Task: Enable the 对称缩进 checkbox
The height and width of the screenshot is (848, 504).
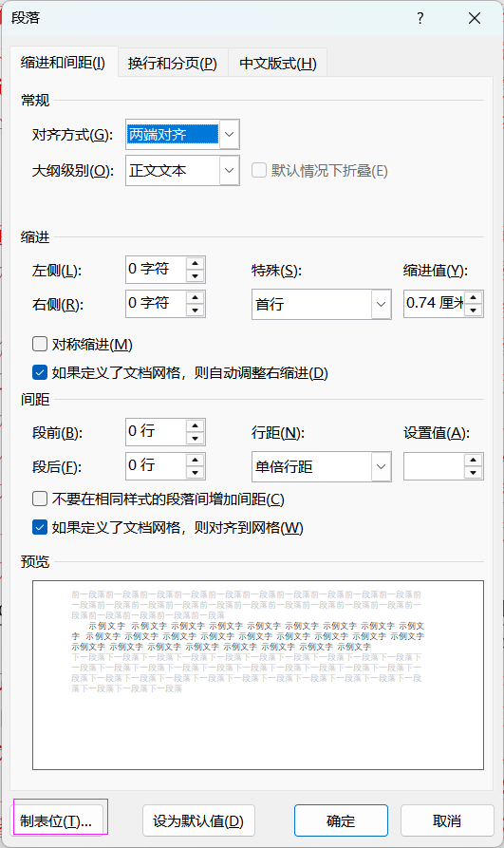Action: point(40,344)
